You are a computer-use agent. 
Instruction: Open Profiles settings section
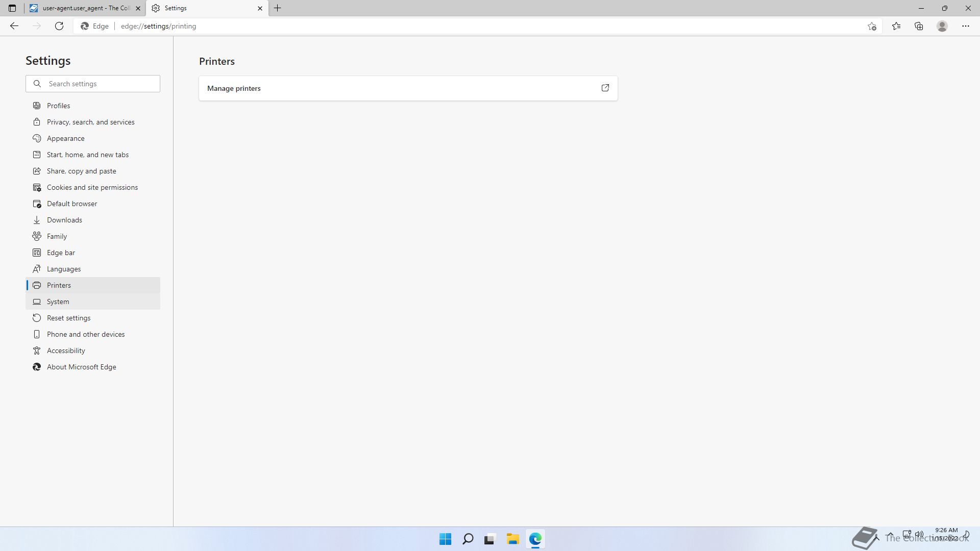(93, 106)
